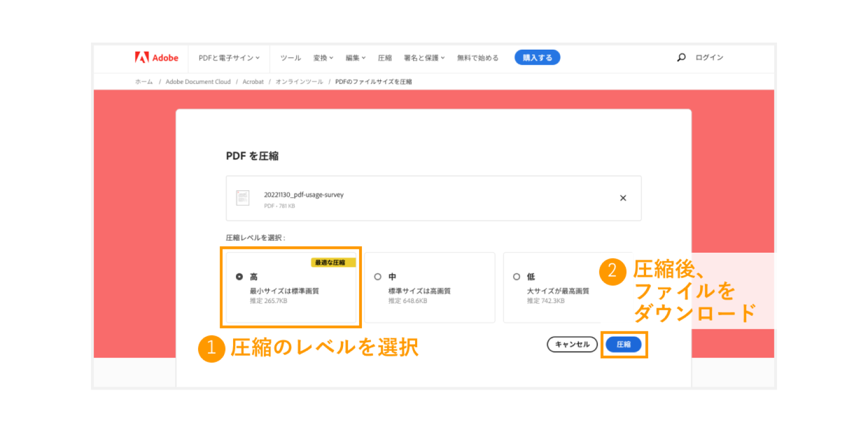Open the 圧縮 menu item in navigation

(x=385, y=58)
